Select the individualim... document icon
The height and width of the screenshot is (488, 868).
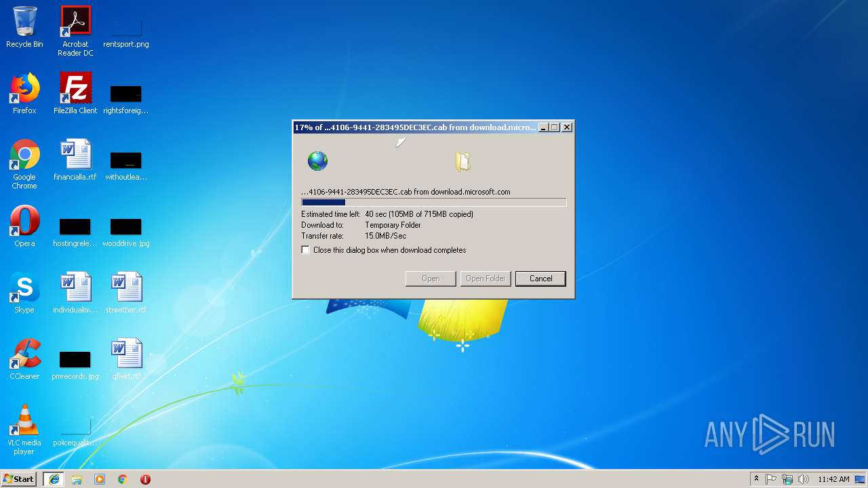tap(75, 293)
